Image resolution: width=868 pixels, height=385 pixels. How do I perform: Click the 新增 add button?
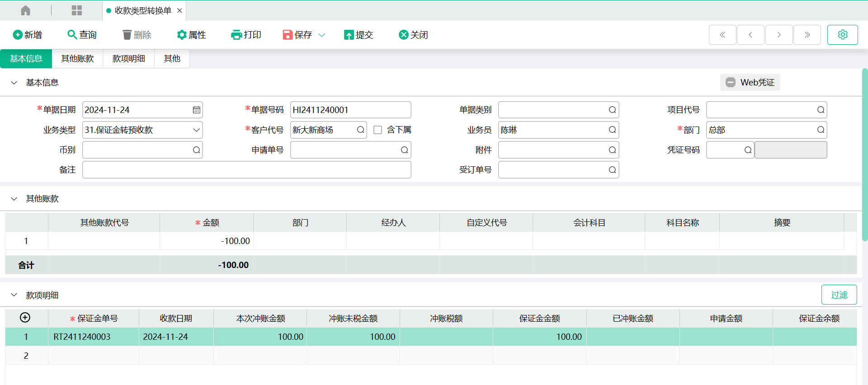28,35
